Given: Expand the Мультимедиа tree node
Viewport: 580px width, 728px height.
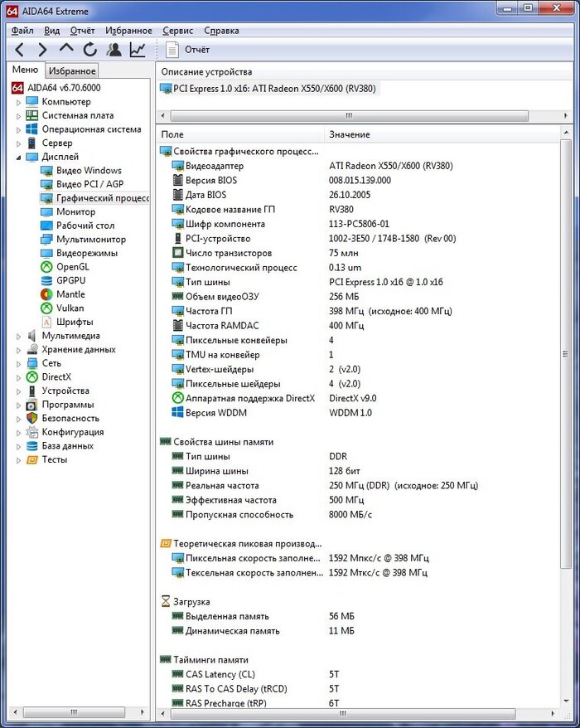Looking at the screenshot, I should click(18, 336).
